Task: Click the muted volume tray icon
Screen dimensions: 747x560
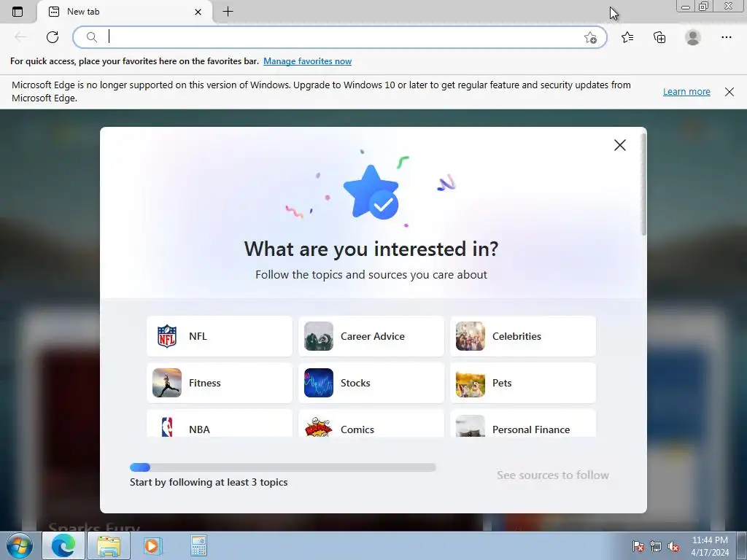Action: tap(673, 546)
